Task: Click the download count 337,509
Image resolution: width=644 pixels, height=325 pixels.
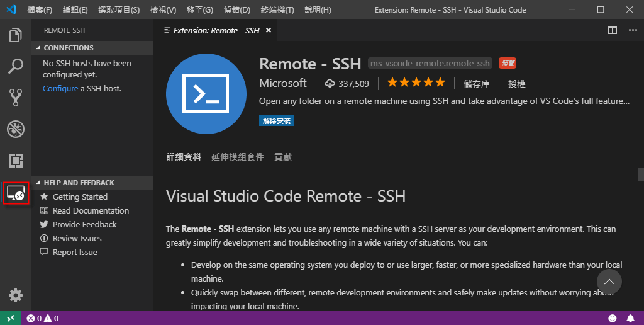Action: click(347, 84)
